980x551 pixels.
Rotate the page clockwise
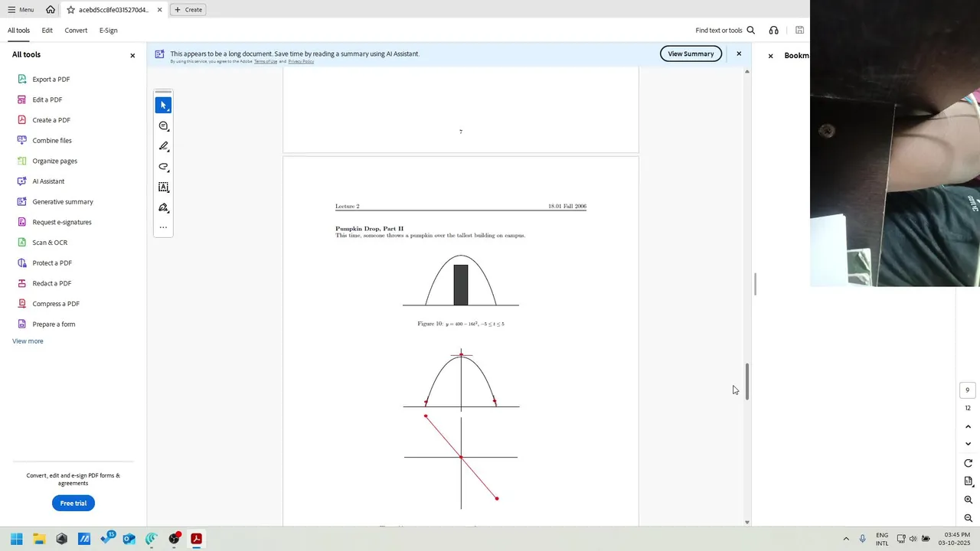(x=968, y=463)
